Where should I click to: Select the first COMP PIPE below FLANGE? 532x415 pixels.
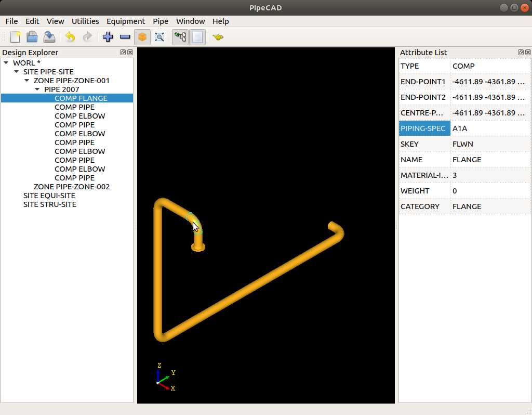point(74,107)
